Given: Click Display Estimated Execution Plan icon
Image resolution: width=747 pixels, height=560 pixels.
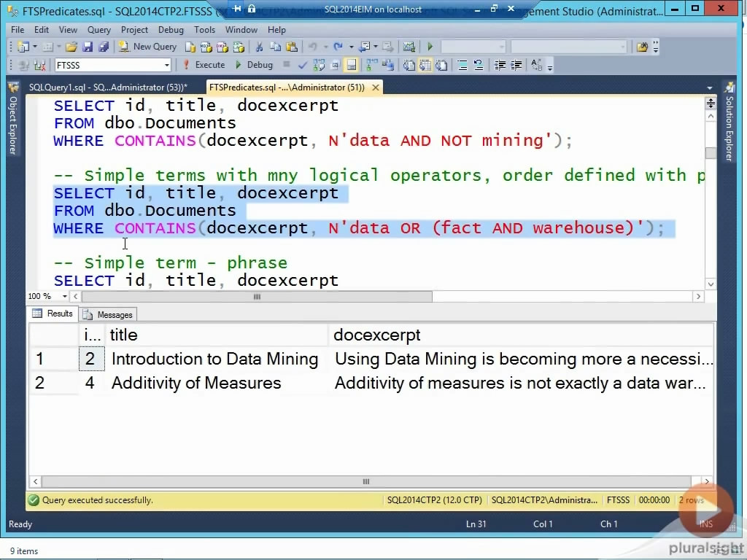Looking at the screenshot, I should [319, 65].
